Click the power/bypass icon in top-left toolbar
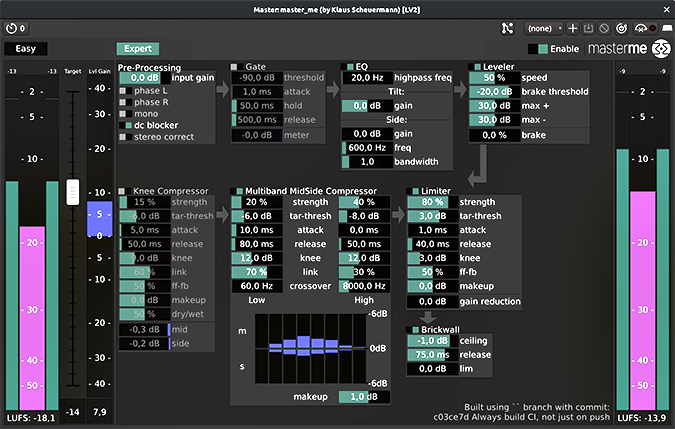The height and width of the screenshot is (429, 675). coord(12,28)
